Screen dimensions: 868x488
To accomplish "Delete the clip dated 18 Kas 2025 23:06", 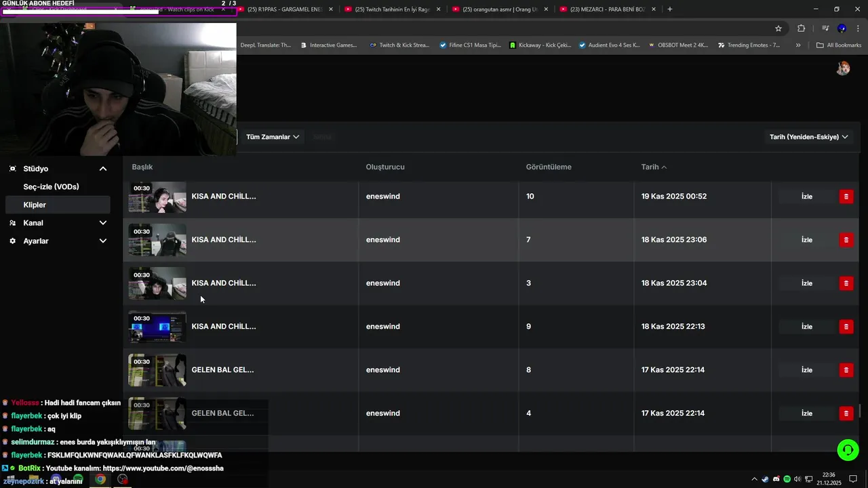I will pos(846,240).
